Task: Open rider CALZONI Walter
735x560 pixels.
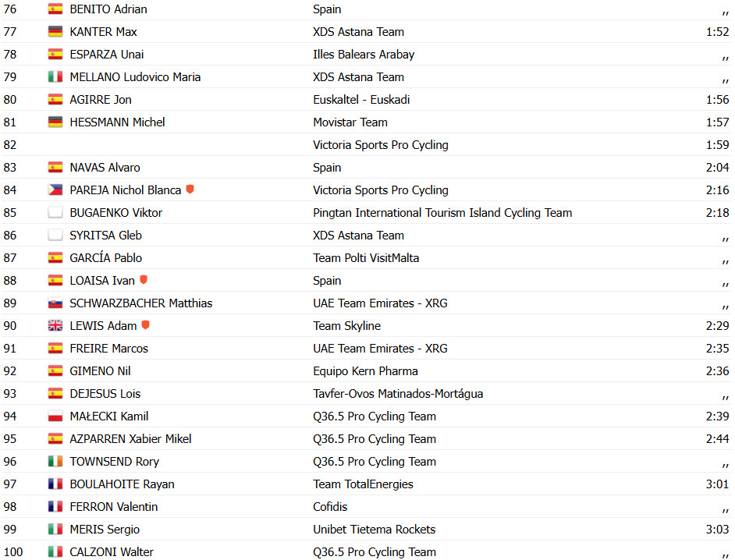Action: (112, 551)
